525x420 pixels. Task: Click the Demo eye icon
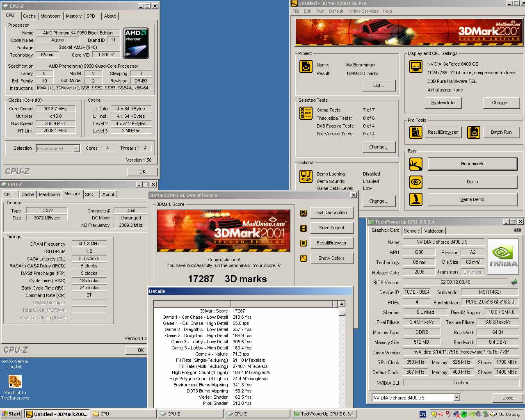(x=416, y=182)
